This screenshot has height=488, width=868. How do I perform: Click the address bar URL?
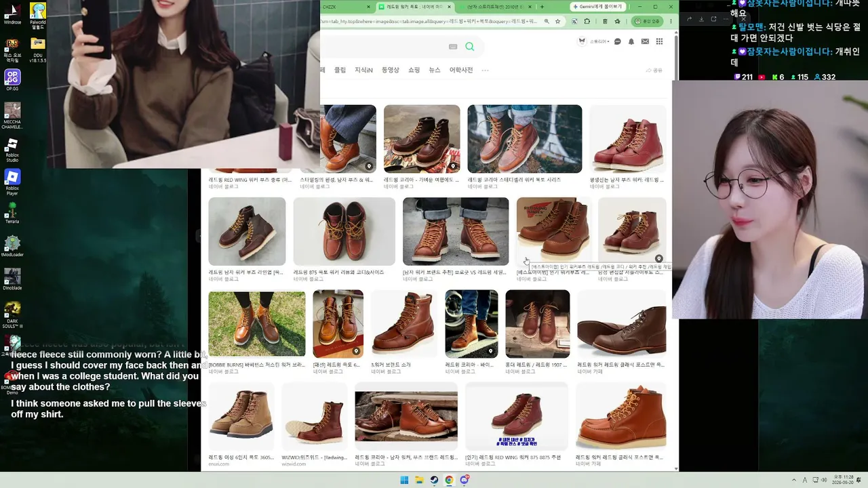point(429,21)
